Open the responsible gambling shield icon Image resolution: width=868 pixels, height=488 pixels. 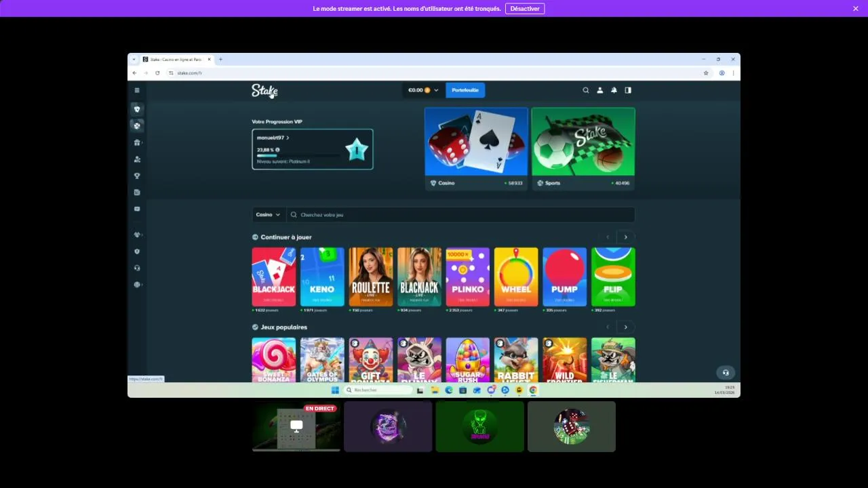(x=137, y=251)
